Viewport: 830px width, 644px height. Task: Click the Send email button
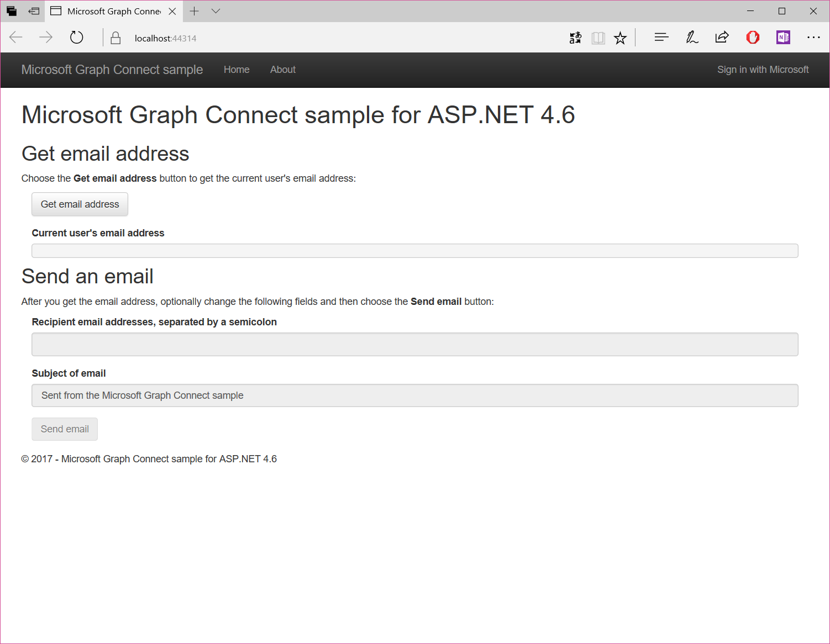coord(65,429)
